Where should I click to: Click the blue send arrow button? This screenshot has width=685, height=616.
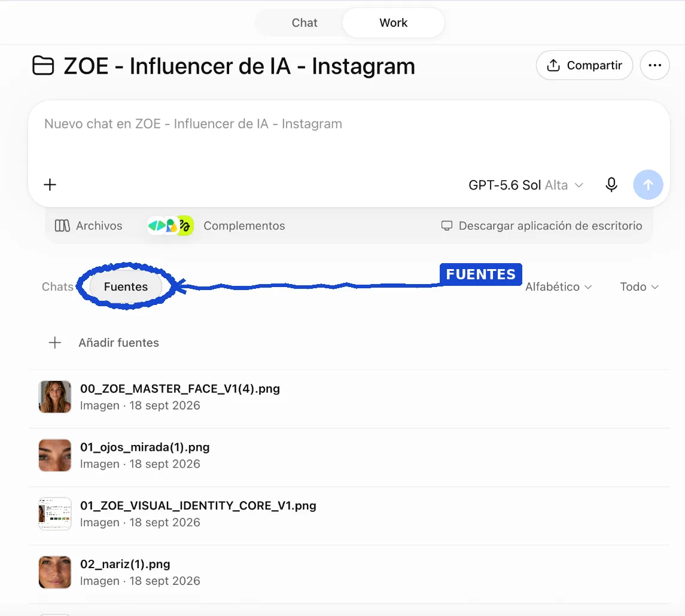click(x=648, y=185)
